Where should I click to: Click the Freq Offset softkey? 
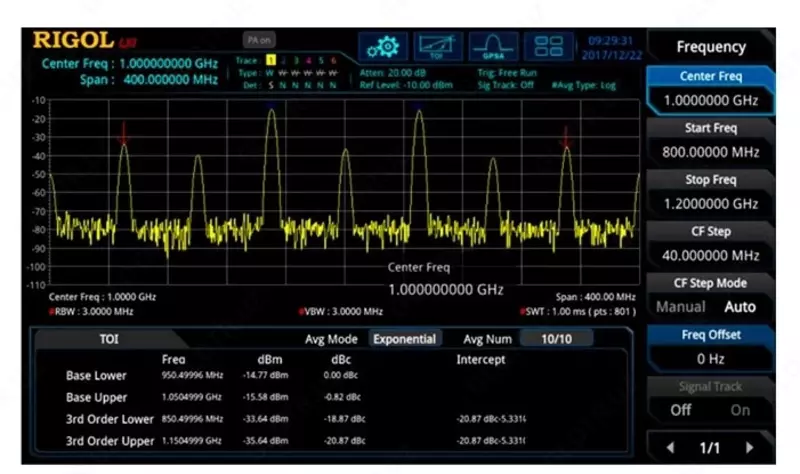[711, 348]
